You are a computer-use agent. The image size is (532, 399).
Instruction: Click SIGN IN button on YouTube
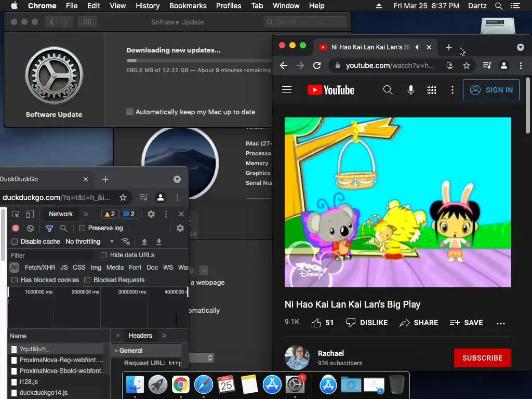(x=491, y=90)
